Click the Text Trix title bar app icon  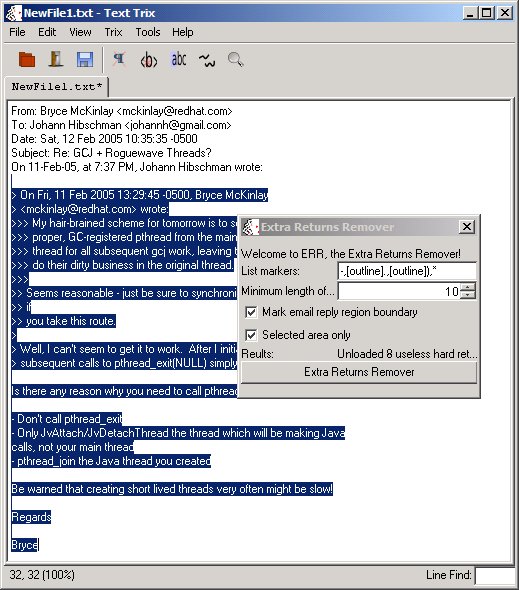click(x=14, y=13)
